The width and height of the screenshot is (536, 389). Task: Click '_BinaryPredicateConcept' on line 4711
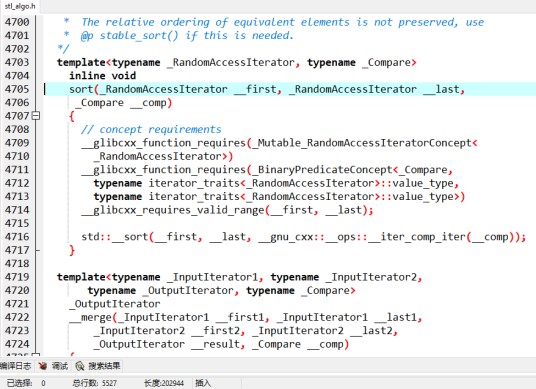point(322,170)
